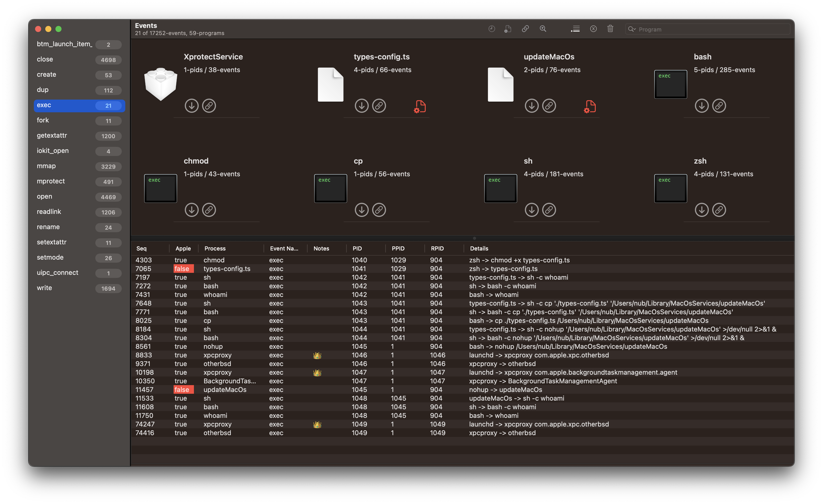
Task: Select row 'zsh -> types-config.ts'
Action: coord(462,269)
